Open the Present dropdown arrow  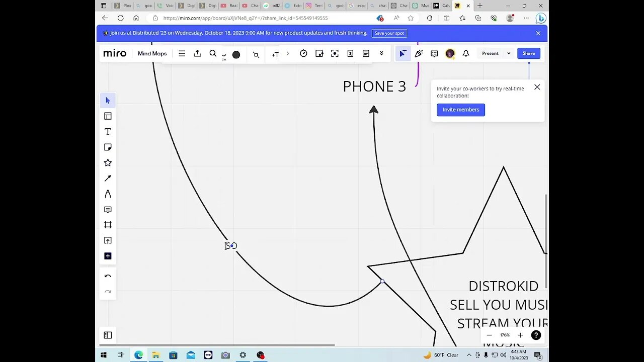pyautogui.click(x=509, y=53)
